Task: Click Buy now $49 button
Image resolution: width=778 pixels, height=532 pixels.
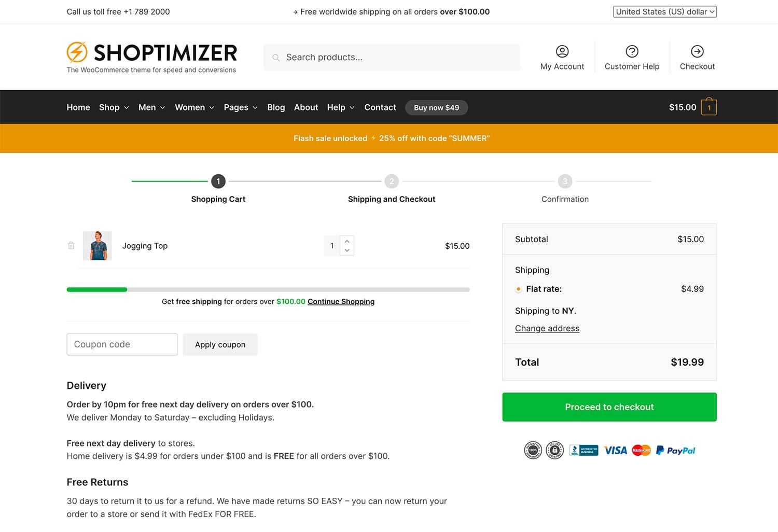Action: coord(436,107)
